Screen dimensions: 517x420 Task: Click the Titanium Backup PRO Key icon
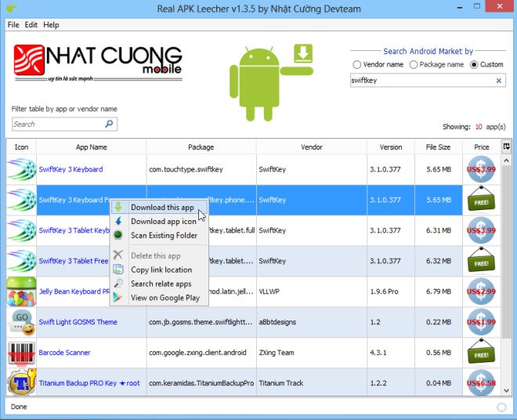coord(21,382)
